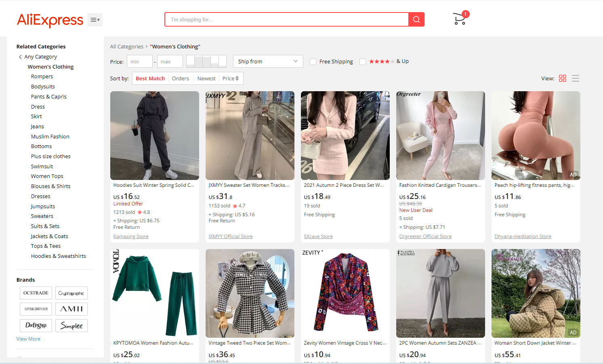Click the OCSTRADE brand logo
The height and width of the screenshot is (364, 603).
[36, 293]
